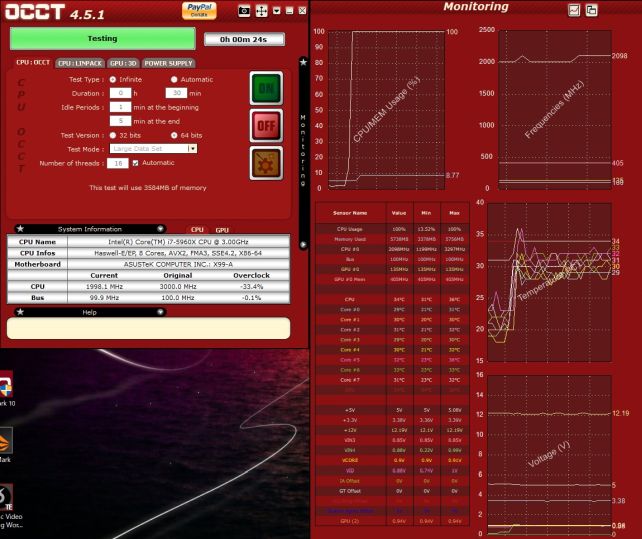Switch to the CPU : LINPACK tab

click(x=80, y=63)
